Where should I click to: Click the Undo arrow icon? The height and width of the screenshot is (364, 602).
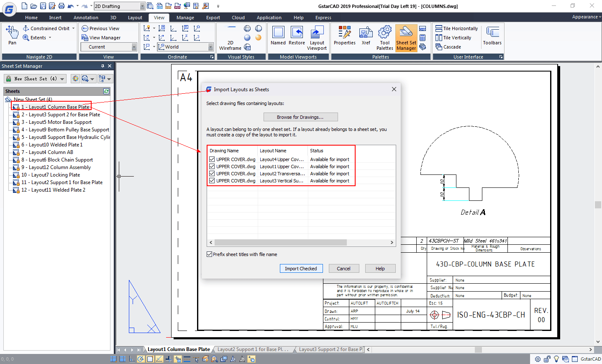(70, 6)
